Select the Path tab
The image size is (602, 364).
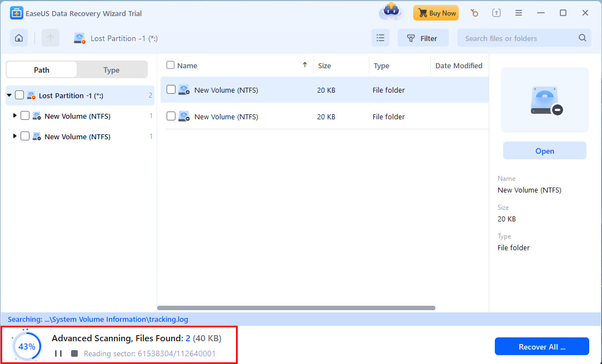click(x=42, y=70)
